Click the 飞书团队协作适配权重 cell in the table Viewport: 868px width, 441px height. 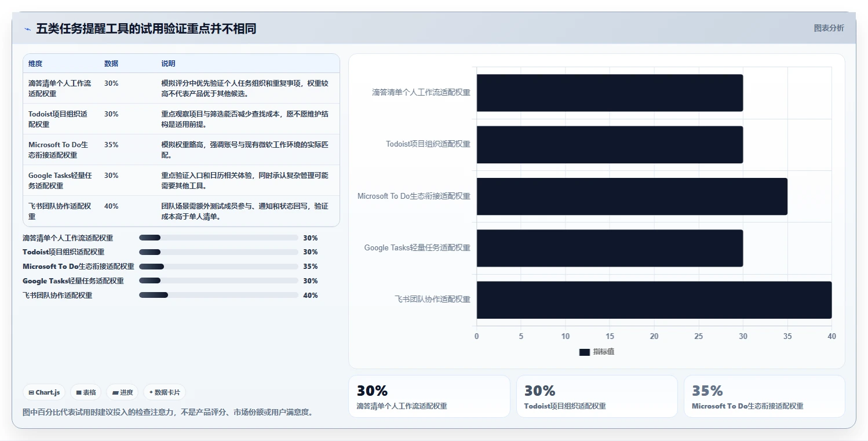[x=60, y=211]
